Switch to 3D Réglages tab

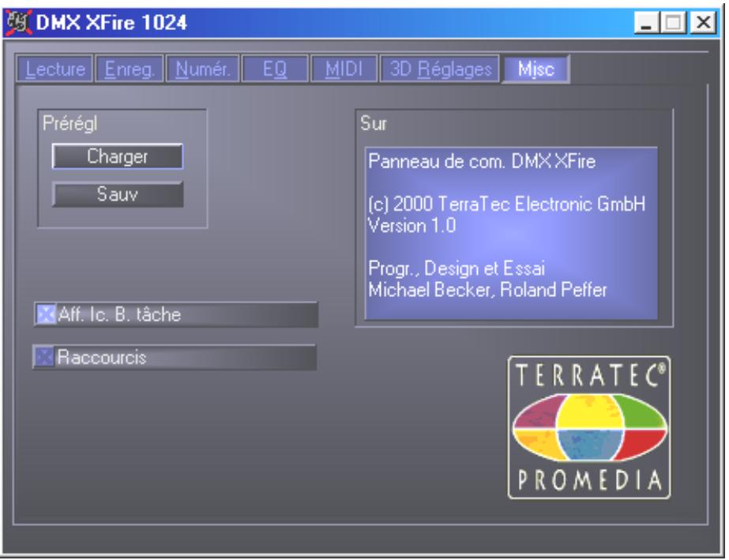click(x=440, y=69)
